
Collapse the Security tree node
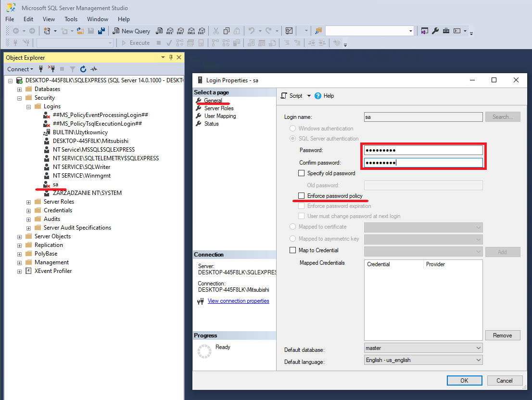[x=19, y=98]
